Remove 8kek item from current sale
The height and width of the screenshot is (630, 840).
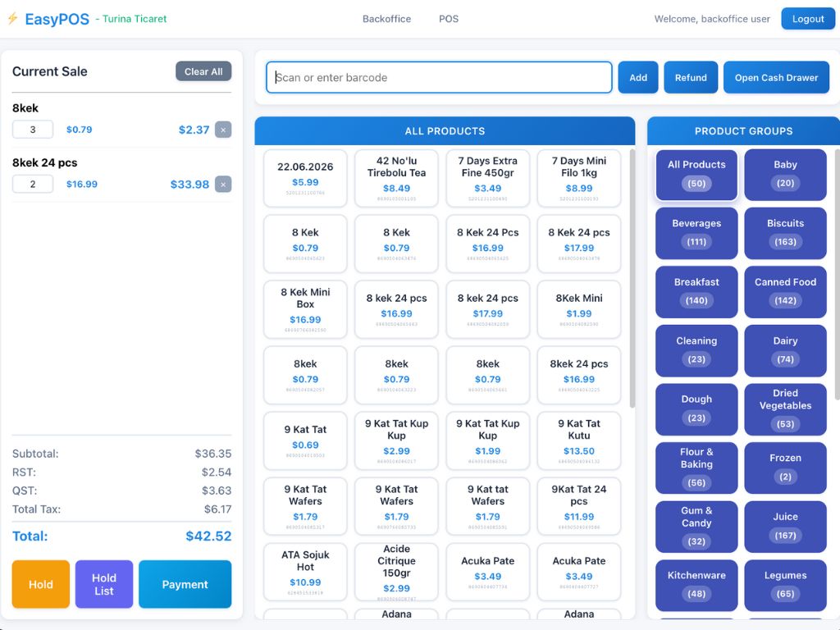click(223, 130)
